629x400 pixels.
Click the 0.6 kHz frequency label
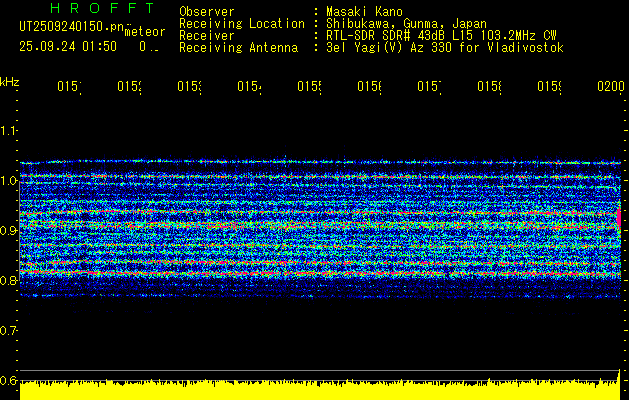point(8,380)
